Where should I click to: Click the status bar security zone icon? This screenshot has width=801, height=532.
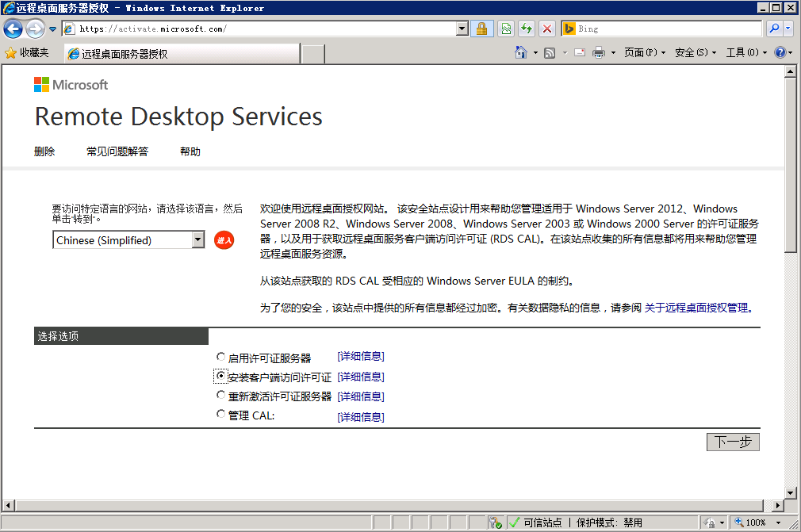tap(514, 522)
